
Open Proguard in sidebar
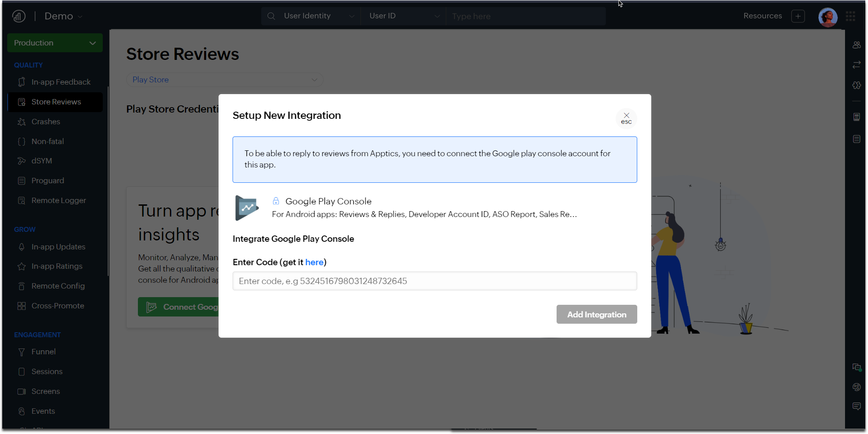point(55,181)
